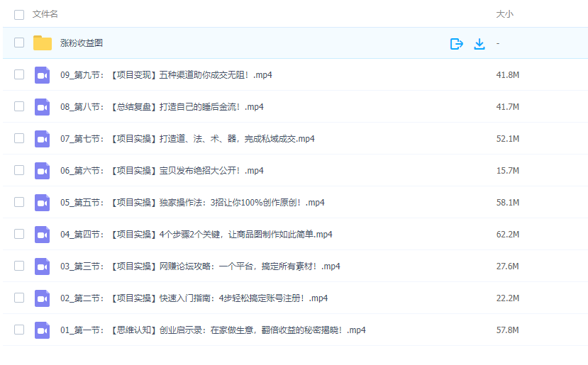
Task: Click the download icon on 涨粉收益图 row
Action: 479,44
